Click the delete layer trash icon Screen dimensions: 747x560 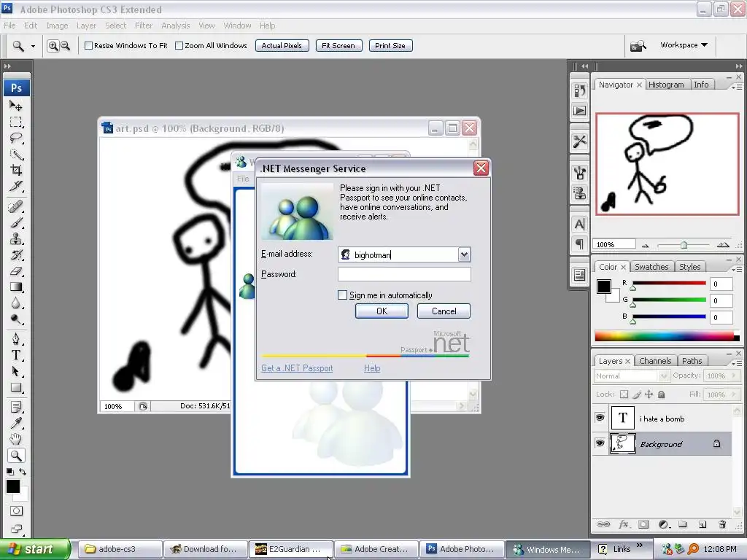(x=722, y=524)
